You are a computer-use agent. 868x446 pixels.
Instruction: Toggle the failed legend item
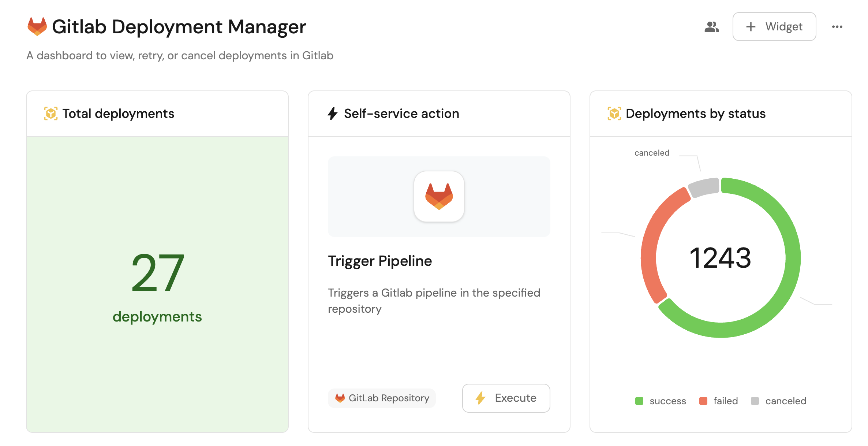[718, 401]
